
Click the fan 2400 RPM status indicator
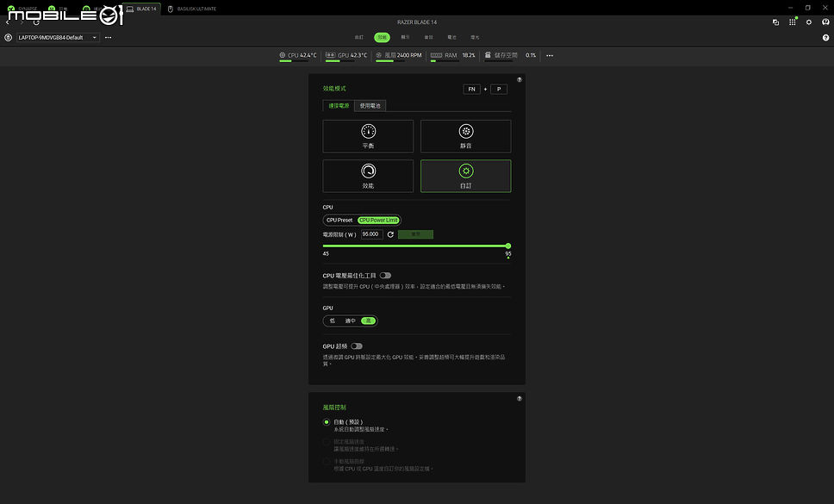(x=398, y=55)
